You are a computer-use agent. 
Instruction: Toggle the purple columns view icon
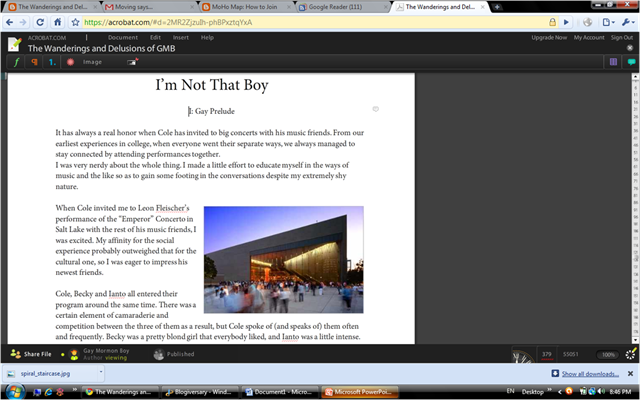point(613,62)
